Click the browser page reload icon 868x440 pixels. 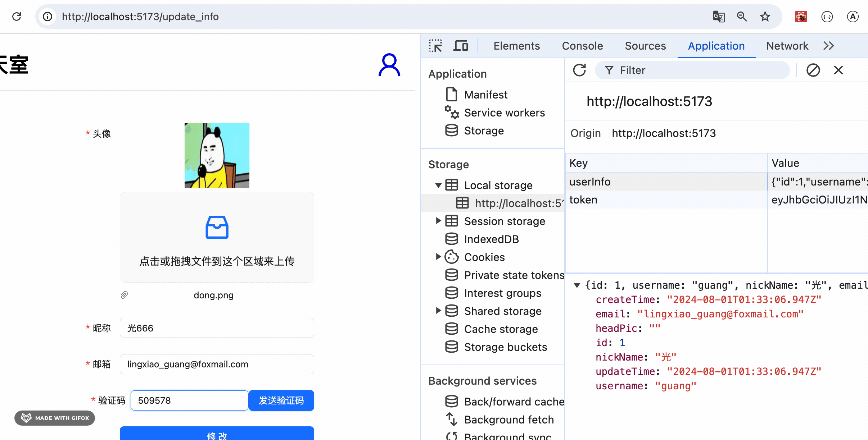pos(17,17)
